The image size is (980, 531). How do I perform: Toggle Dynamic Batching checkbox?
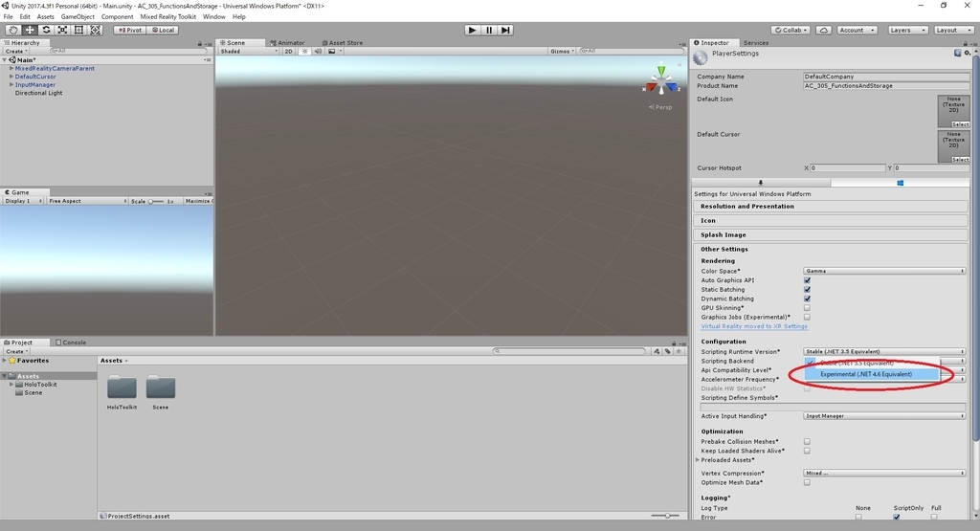pyautogui.click(x=807, y=299)
